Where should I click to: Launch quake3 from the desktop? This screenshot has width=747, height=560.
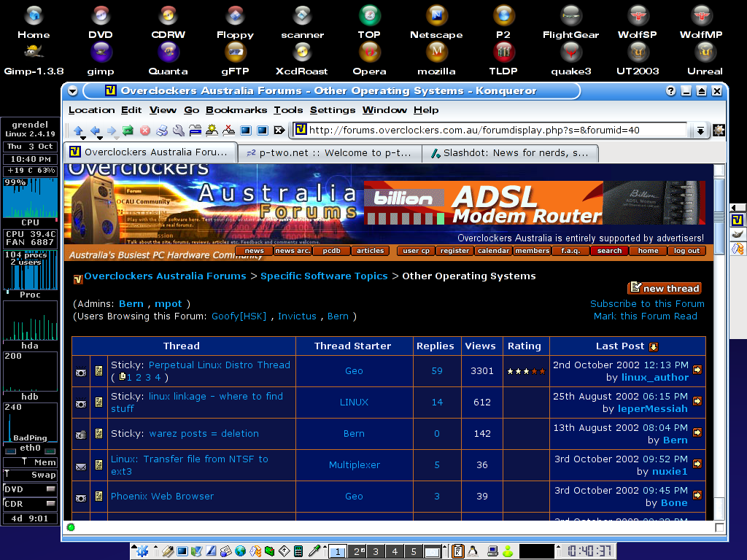click(570, 59)
